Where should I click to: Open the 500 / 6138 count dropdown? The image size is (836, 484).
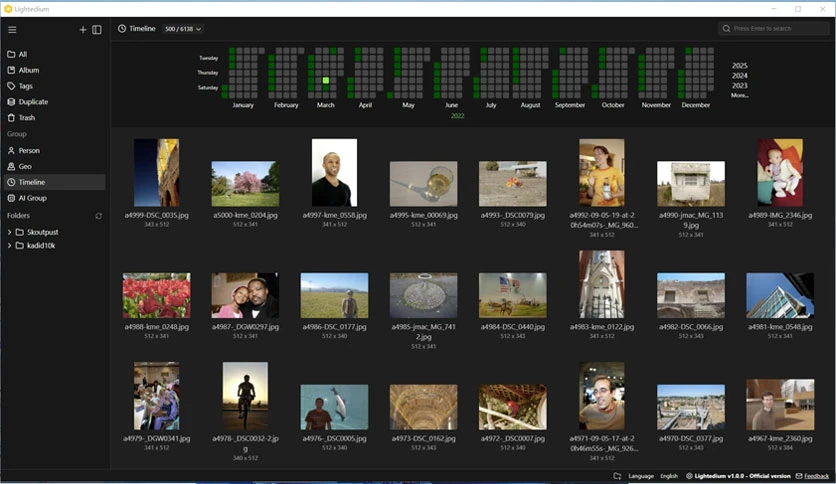(183, 29)
